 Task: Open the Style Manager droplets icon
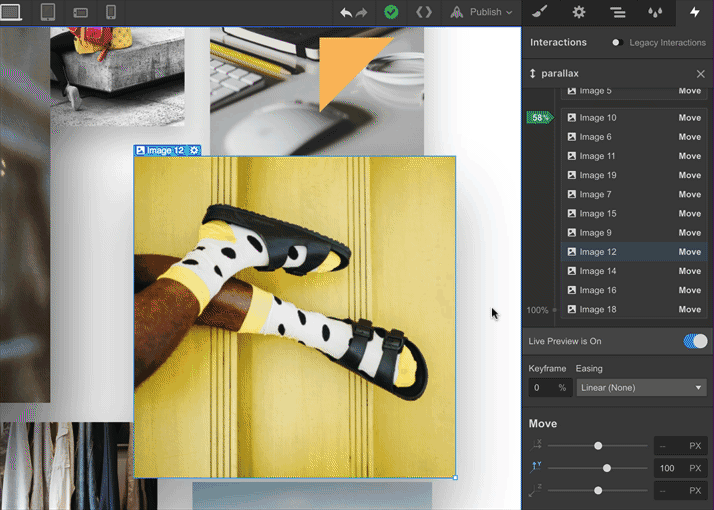[x=655, y=12]
